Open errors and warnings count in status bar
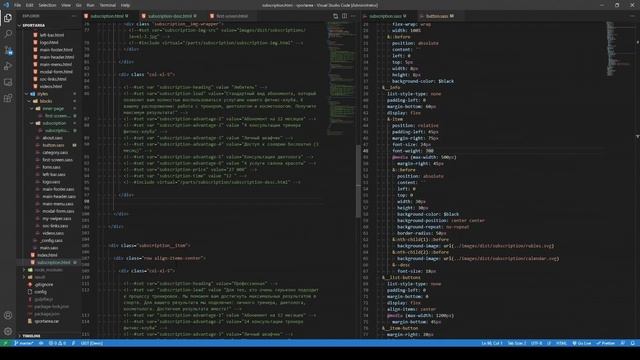 coord(57,343)
